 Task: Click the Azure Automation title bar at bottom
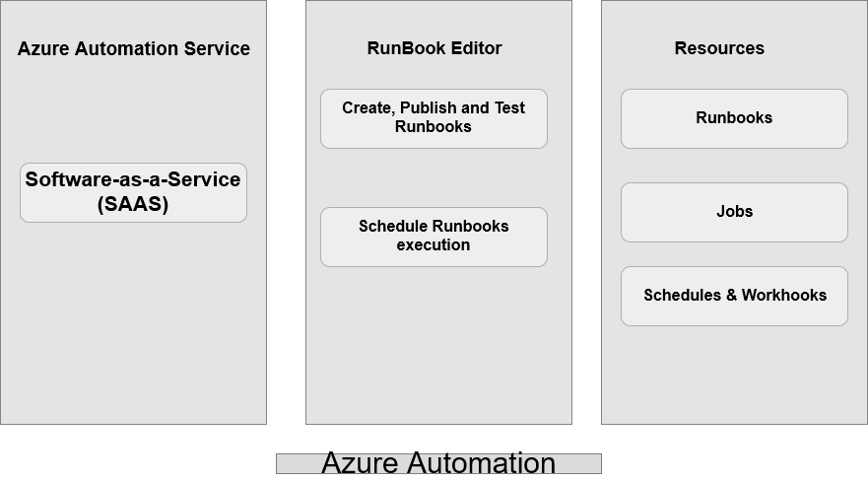point(438,463)
